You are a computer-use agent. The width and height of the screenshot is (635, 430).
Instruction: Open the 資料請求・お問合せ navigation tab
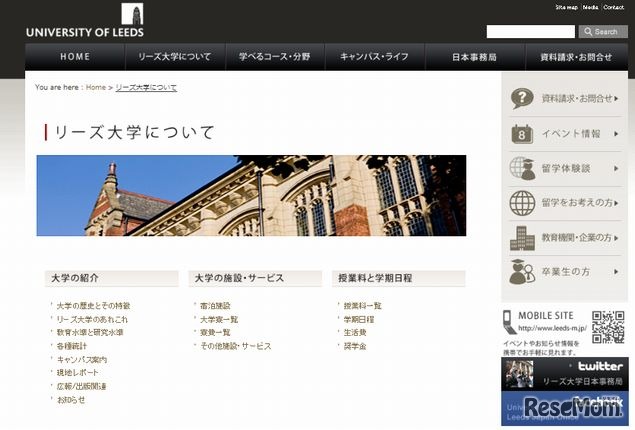pyautogui.click(x=576, y=57)
